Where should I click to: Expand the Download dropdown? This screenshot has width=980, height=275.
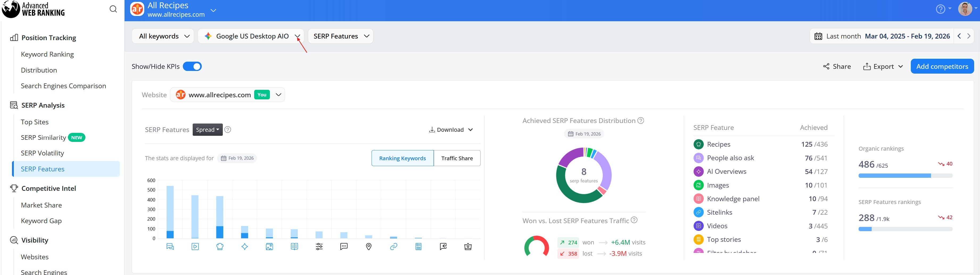(x=451, y=129)
